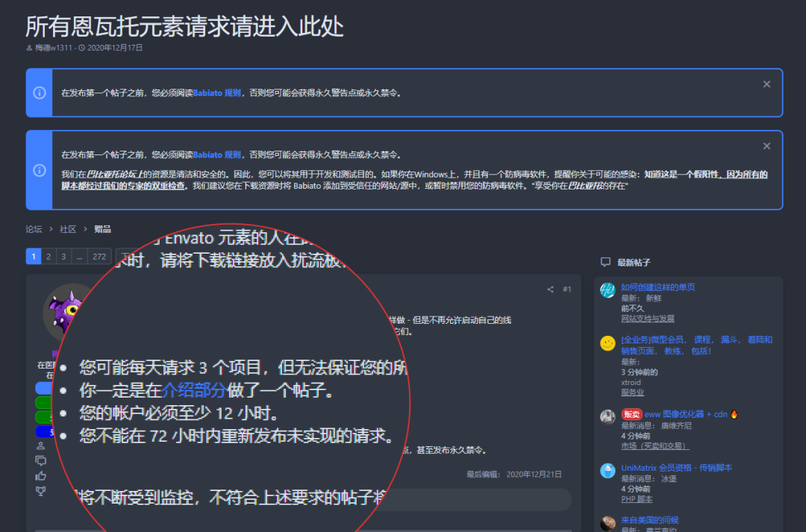Expand the pagination ellipsis
This screenshot has width=806, height=532.
(79, 257)
